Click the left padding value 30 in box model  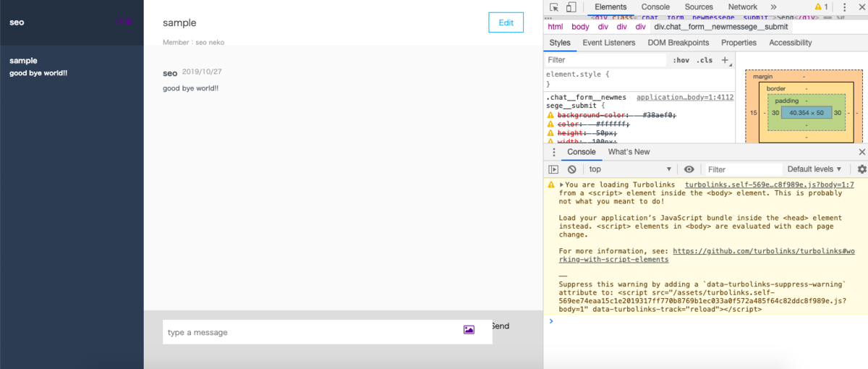[x=775, y=113]
